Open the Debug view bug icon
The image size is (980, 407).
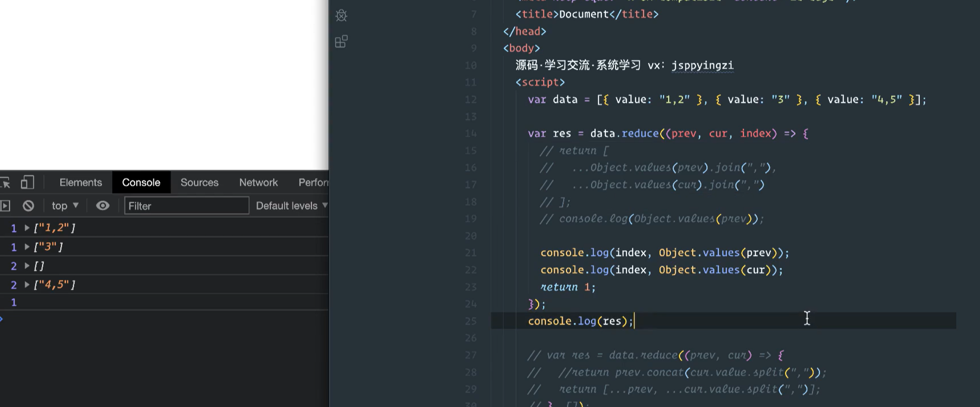341,16
